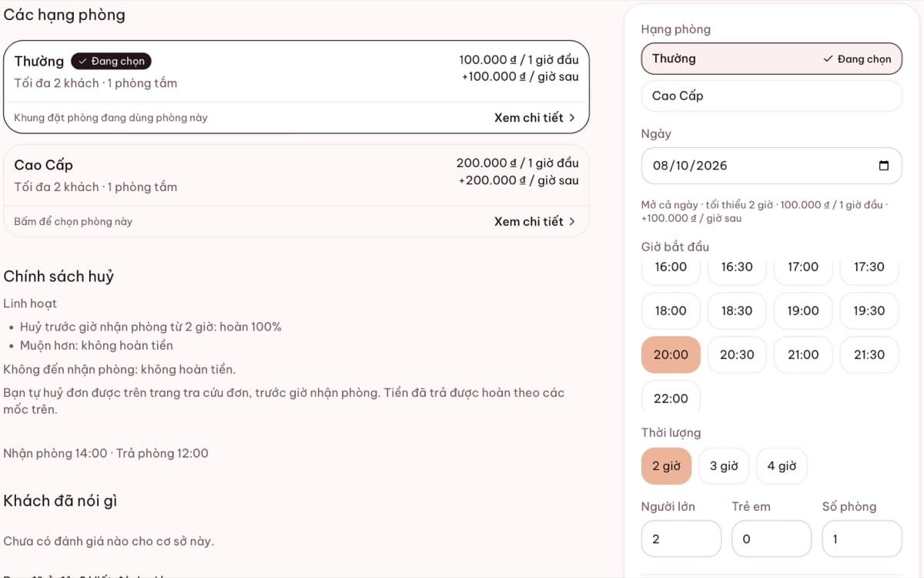
Task: Set duration to 4 giờ
Action: click(782, 466)
